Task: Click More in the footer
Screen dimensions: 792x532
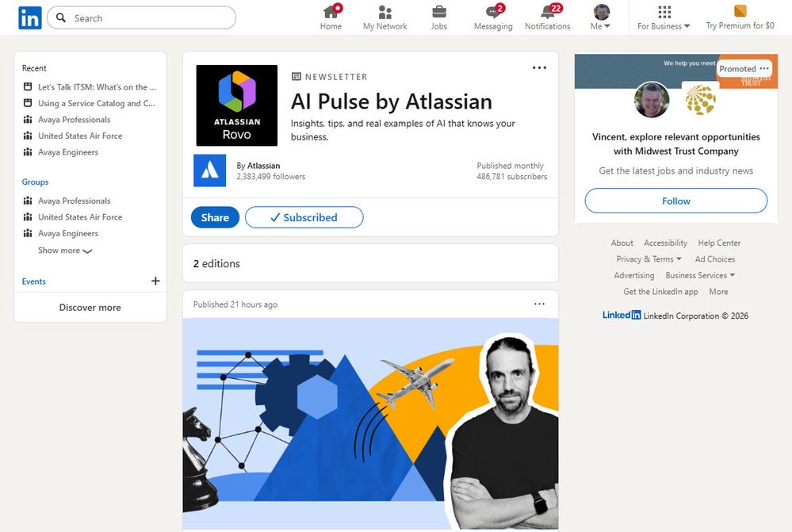Action: (x=718, y=292)
